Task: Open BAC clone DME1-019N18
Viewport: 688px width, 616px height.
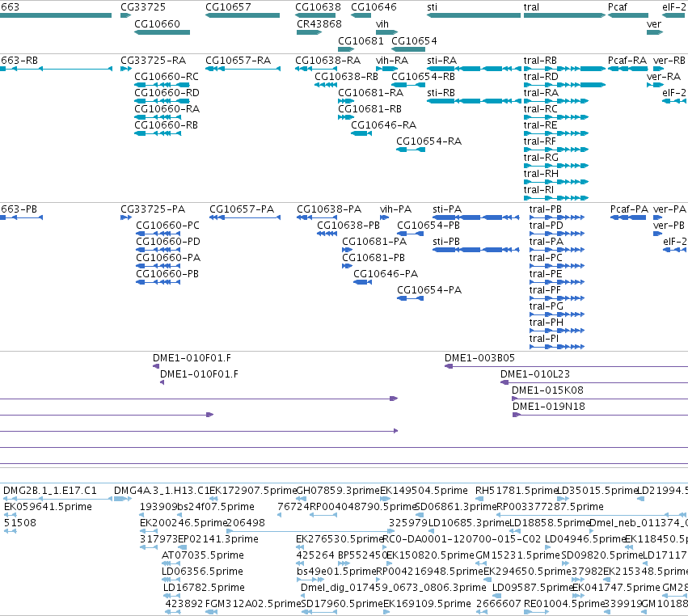Action: [549, 407]
